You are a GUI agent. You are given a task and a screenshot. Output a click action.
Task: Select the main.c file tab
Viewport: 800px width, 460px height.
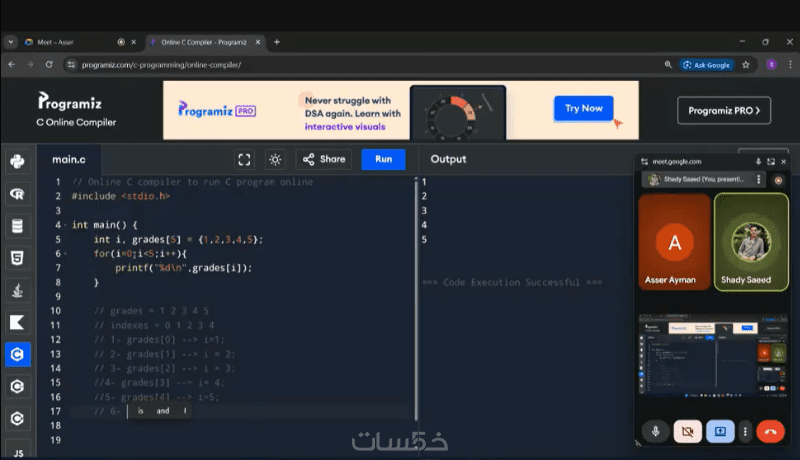pos(69,160)
